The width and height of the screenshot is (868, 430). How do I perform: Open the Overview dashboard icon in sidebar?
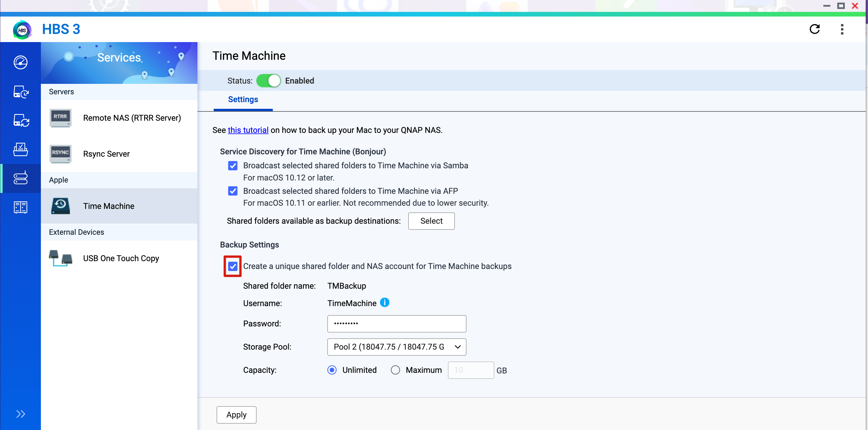tap(21, 62)
